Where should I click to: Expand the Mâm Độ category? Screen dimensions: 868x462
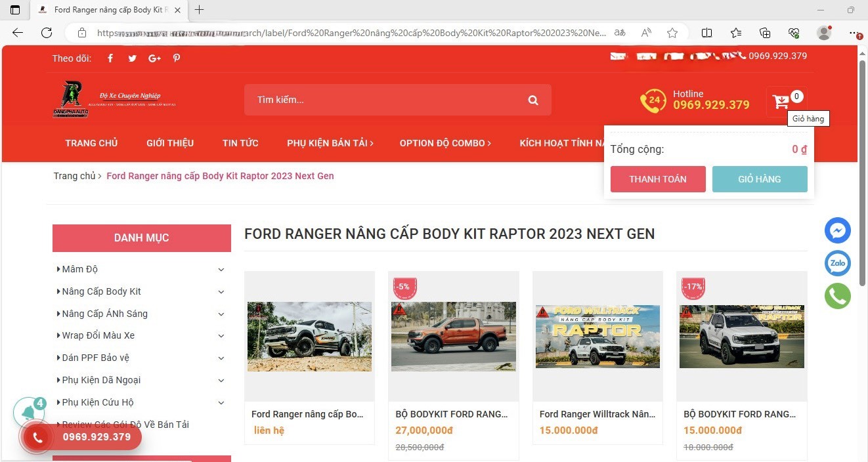point(221,270)
